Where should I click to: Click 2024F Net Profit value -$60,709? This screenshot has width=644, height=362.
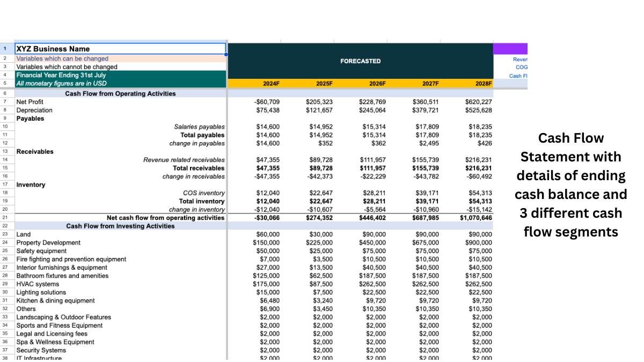click(267, 102)
